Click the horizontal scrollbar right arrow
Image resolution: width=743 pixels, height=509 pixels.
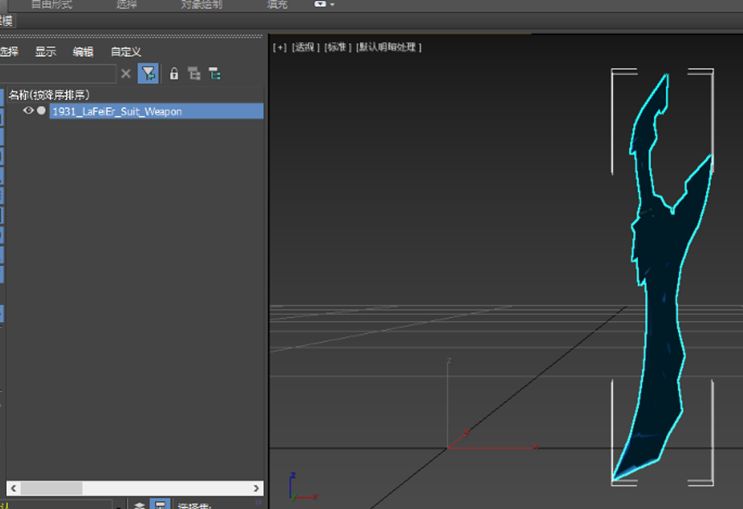pos(256,488)
